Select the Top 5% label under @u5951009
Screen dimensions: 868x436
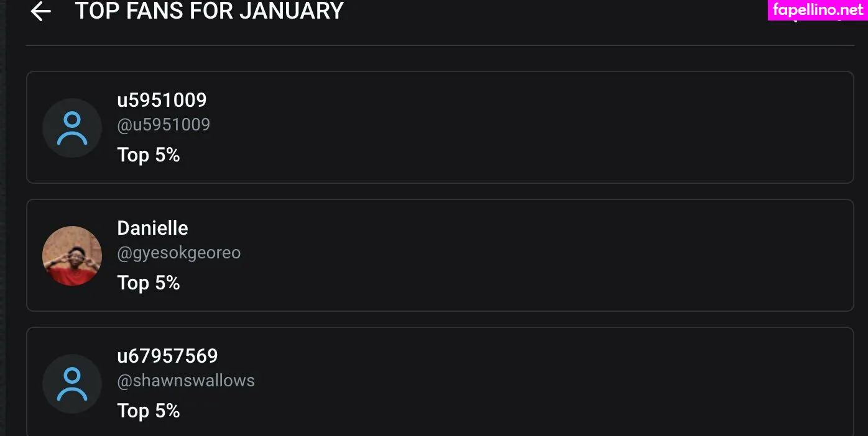(x=149, y=155)
